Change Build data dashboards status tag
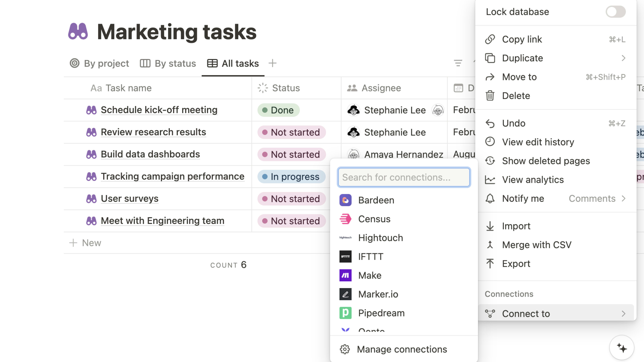Screen dimensions: 644x362 click(x=291, y=154)
